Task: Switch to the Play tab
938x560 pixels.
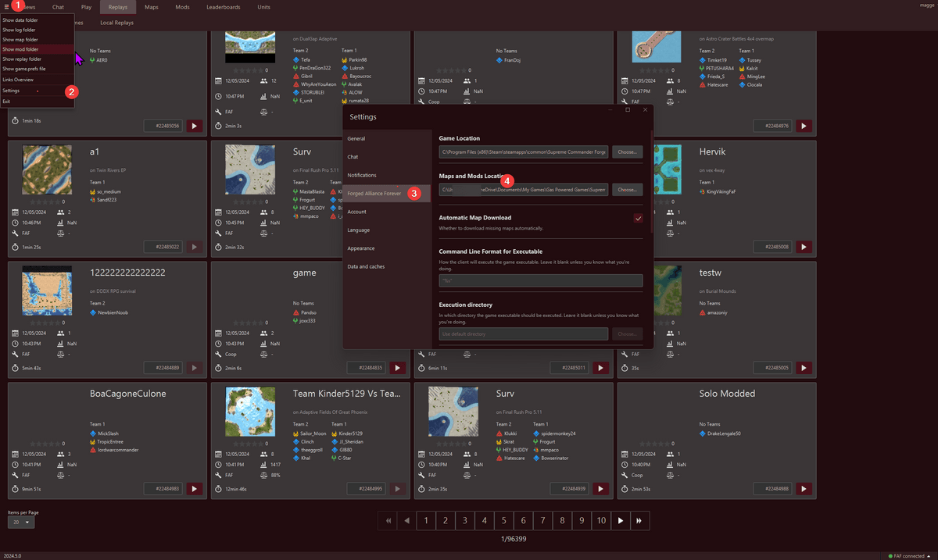Action: coord(86,7)
